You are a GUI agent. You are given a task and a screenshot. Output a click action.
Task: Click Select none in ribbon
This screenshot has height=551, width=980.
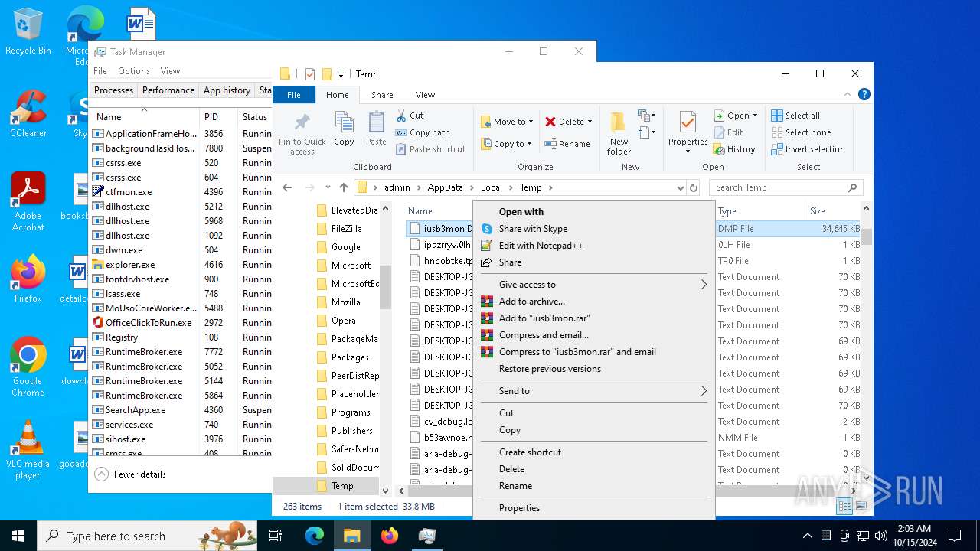(x=800, y=132)
